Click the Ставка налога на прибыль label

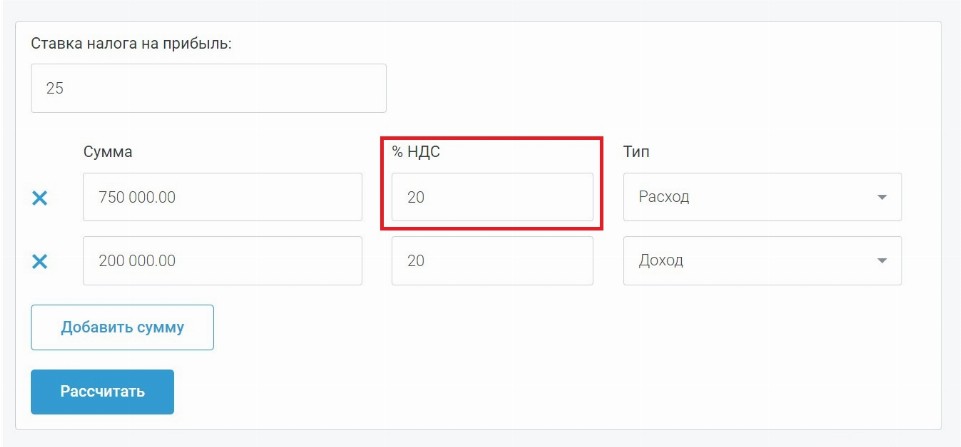131,44
